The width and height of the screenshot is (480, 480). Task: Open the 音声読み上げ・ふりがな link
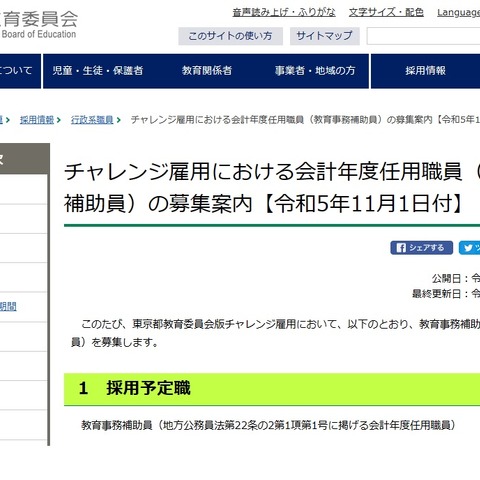pyautogui.click(x=284, y=13)
